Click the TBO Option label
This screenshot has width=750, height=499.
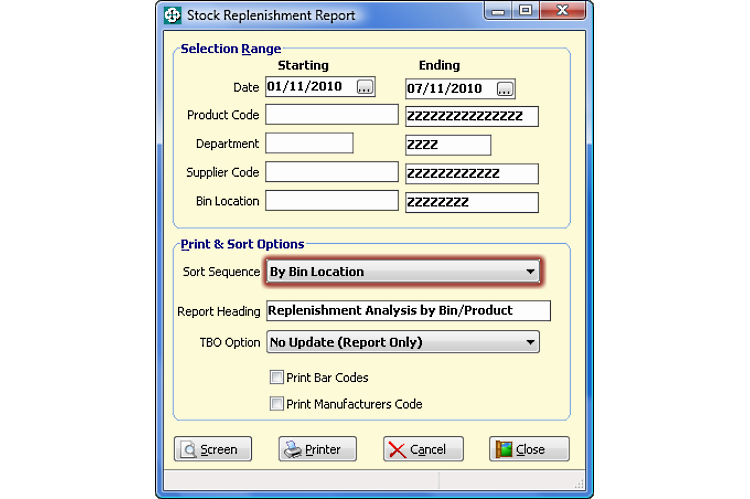click(x=230, y=343)
